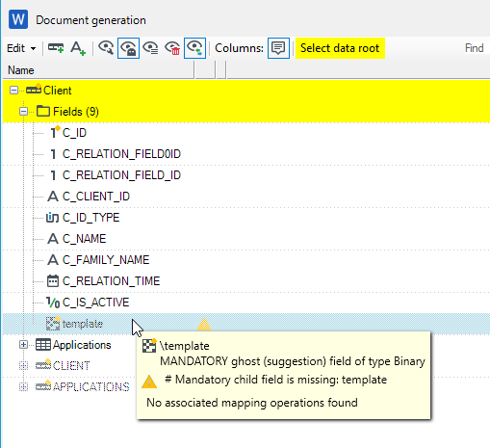
Task: Select the C_RELATION_FIELD_ID field
Action: tap(121, 175)
